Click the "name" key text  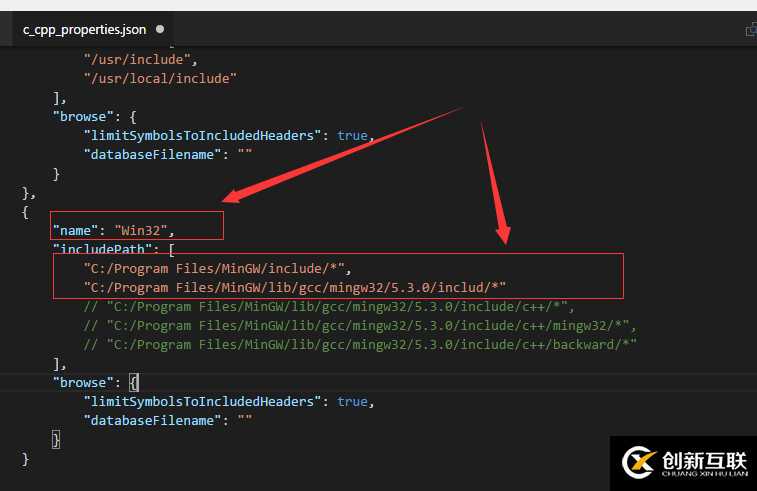point(75,230)
